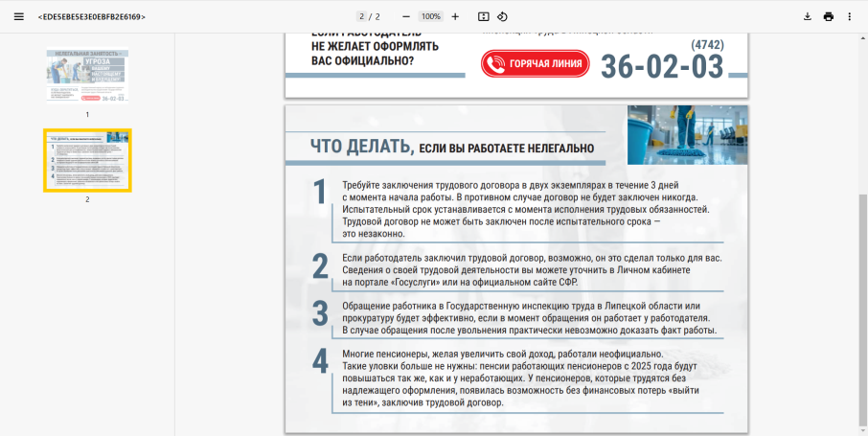Click the mop cleaning photo
Screen dimensions: 868x436
click(687, 135)
